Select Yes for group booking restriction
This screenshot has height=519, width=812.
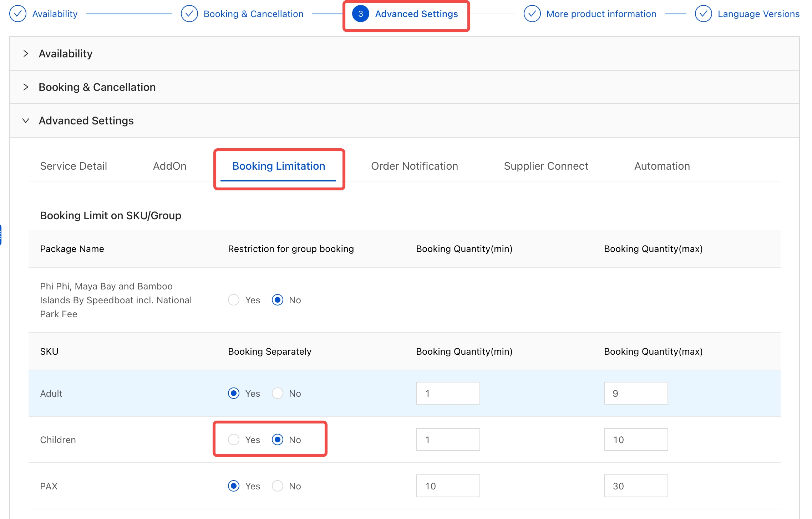tap(234, 300)
